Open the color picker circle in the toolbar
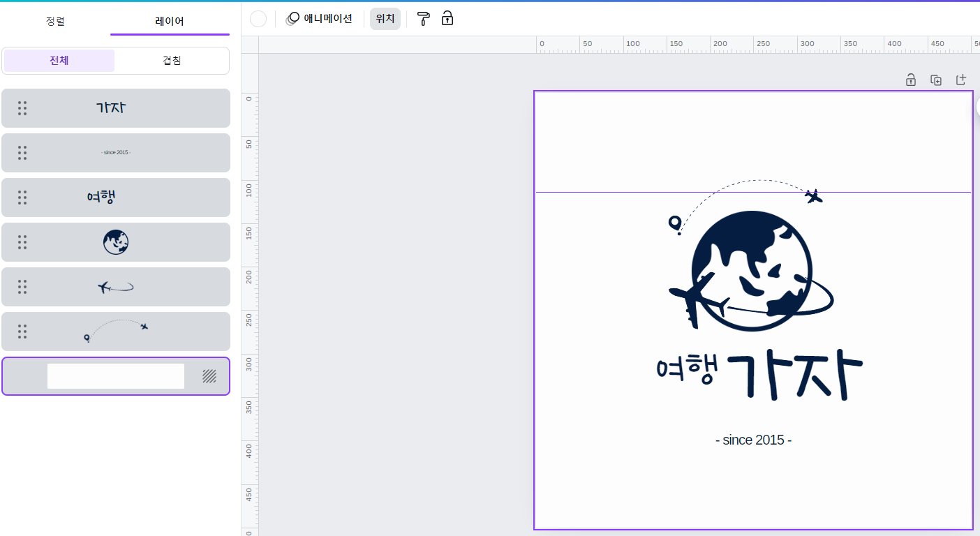This screenshot has height=536, width=980. click(258, 19)
